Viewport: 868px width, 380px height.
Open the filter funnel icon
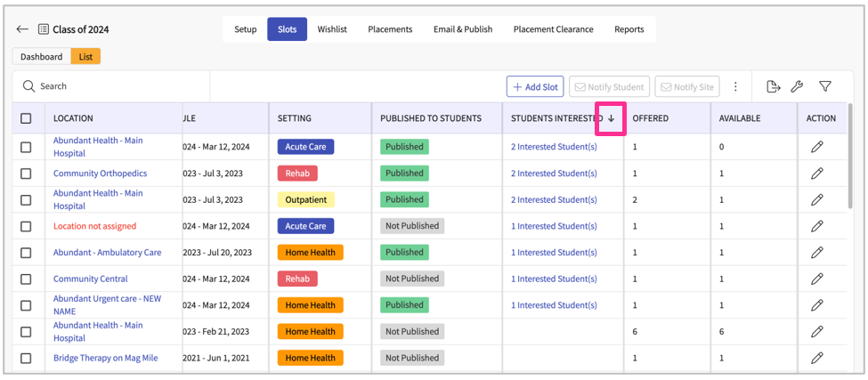coord(825,86)
